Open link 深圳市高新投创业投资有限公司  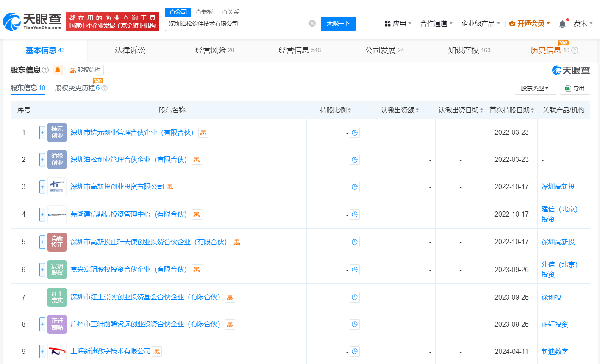pyautogui.click(x=117, y=187)
